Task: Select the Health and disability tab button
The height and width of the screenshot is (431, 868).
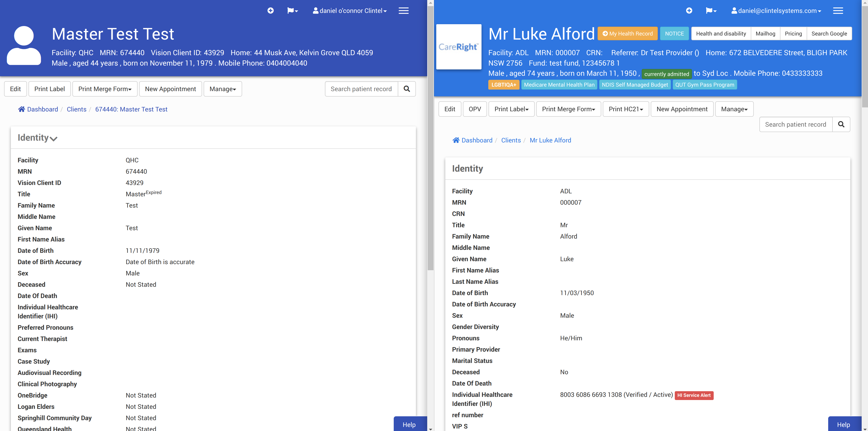Action: (x=721, y=34)
